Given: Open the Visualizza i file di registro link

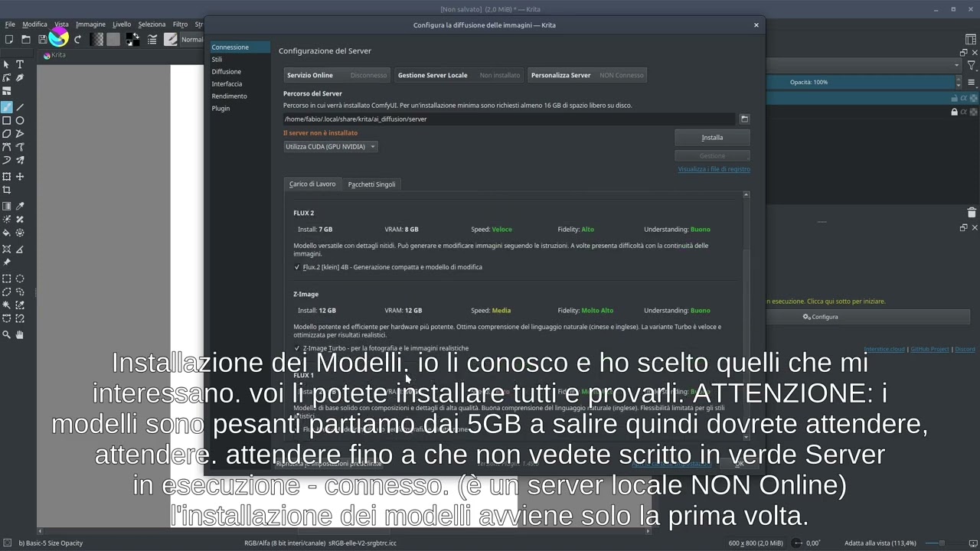Looking at the screenshot, I should 714,169.
